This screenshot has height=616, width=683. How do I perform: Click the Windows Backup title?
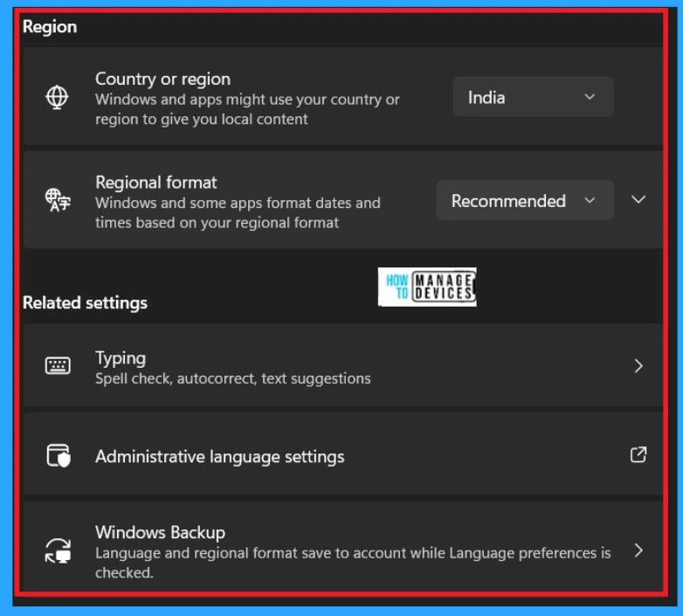pos(161,532)
